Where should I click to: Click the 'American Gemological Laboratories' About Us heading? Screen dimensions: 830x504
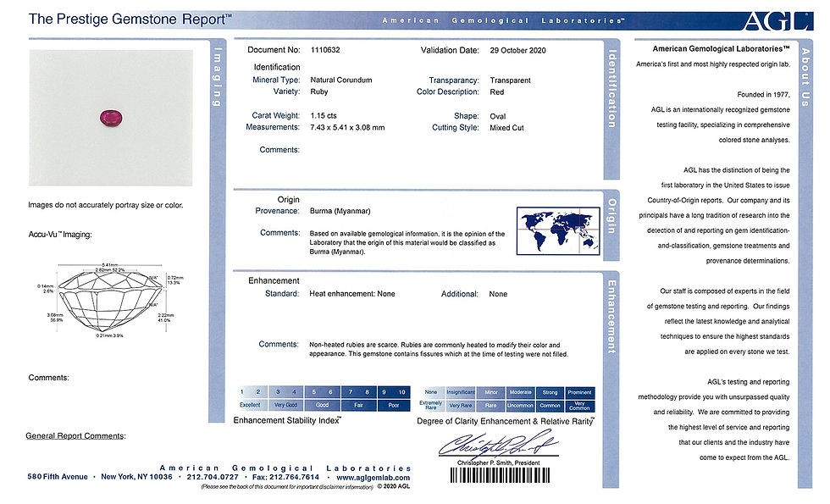721,49
